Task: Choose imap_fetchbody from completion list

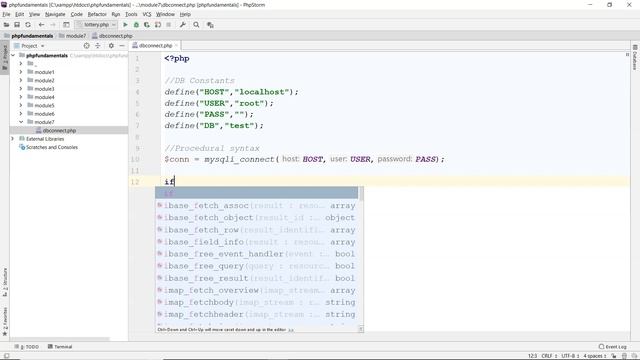Action: pyautogui.click(x=256, y=302)
